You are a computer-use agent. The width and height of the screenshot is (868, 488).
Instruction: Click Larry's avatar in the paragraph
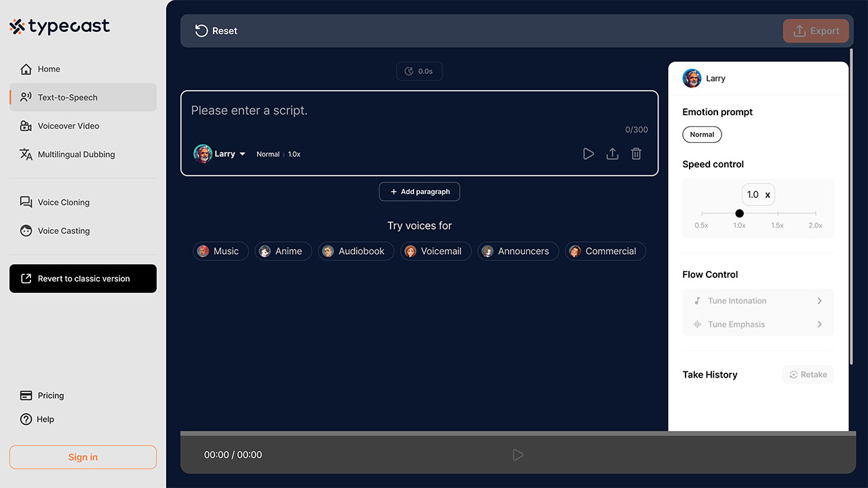(203, 154)
